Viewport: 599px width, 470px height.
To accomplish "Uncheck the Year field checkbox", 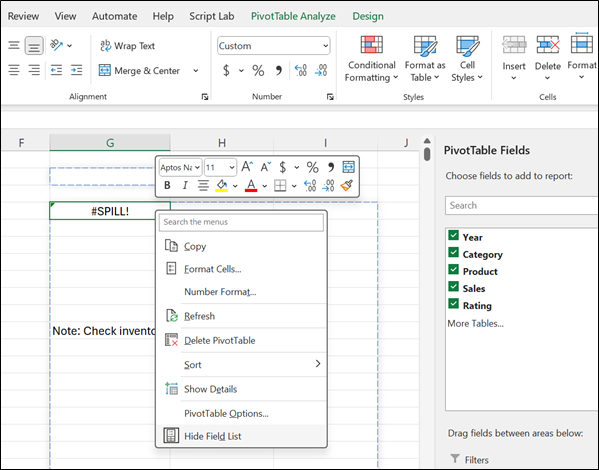I will point(453,235).
